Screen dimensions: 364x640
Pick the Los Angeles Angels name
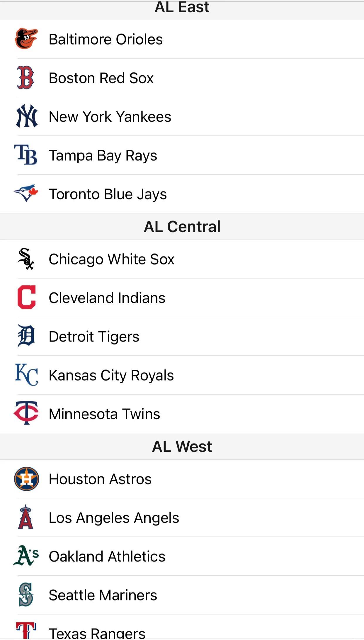(x=114, y=518)
